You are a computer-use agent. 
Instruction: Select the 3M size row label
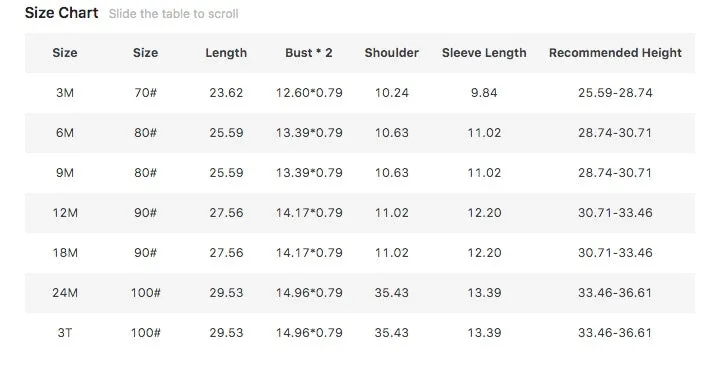tap(65, 93)
